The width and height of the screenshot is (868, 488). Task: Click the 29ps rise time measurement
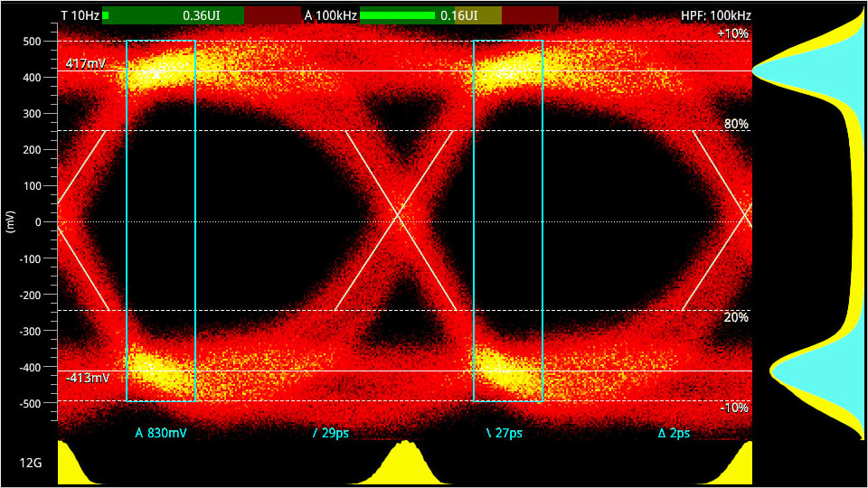[x=331, y=433]
